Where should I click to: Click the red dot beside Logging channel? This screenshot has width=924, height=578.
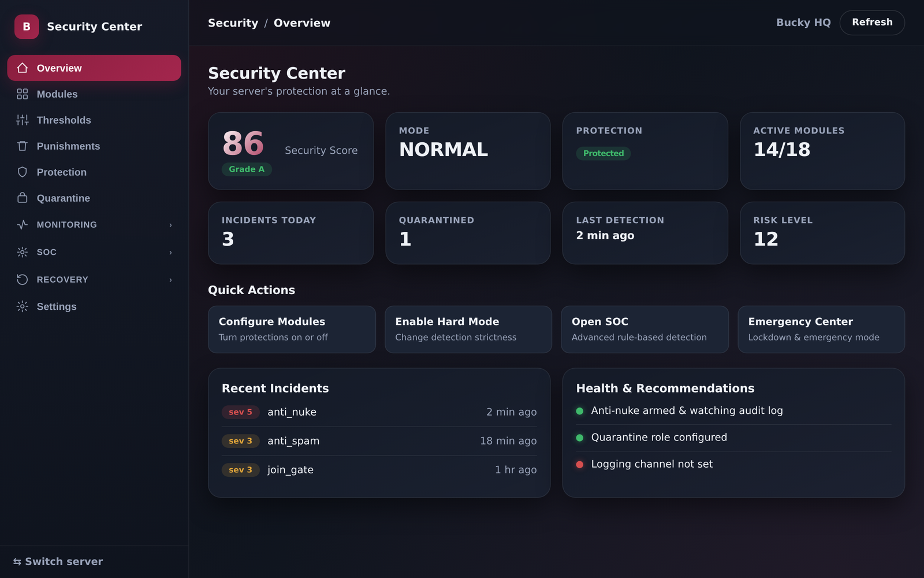(580, 464)
